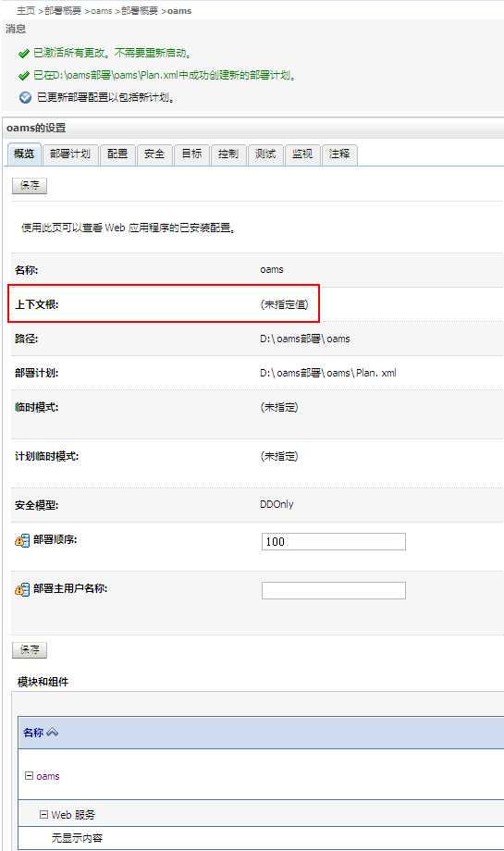Switch to the 控制 tab
This screenshot has width=504, height=851.
pos(228,154)
